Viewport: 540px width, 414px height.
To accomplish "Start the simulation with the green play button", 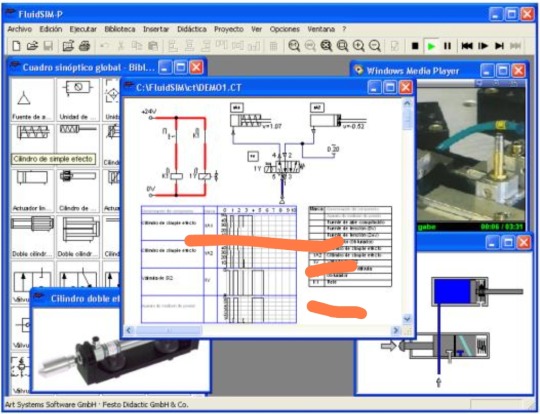I will pos(431,45).
